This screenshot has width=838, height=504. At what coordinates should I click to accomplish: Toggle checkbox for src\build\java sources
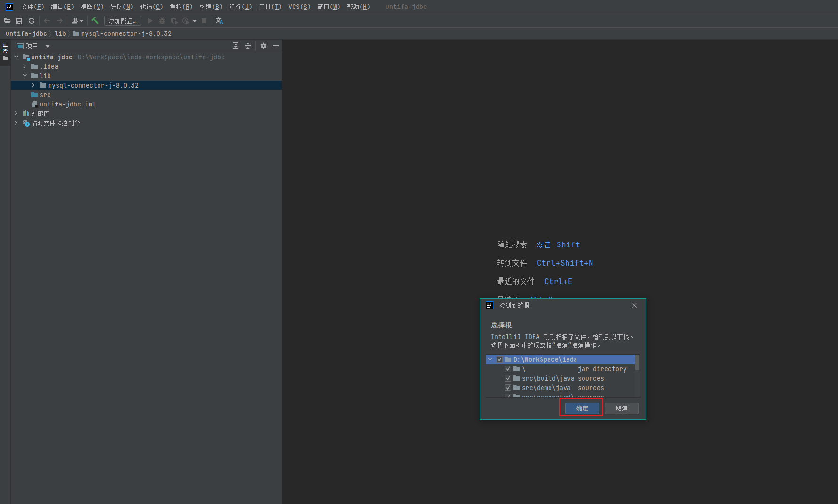pos(508,378)
